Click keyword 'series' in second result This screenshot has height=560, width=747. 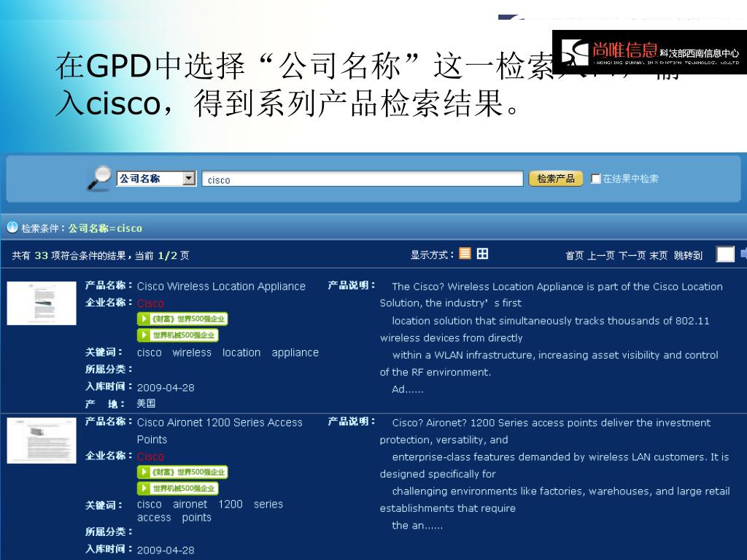(x=268, y=505)
